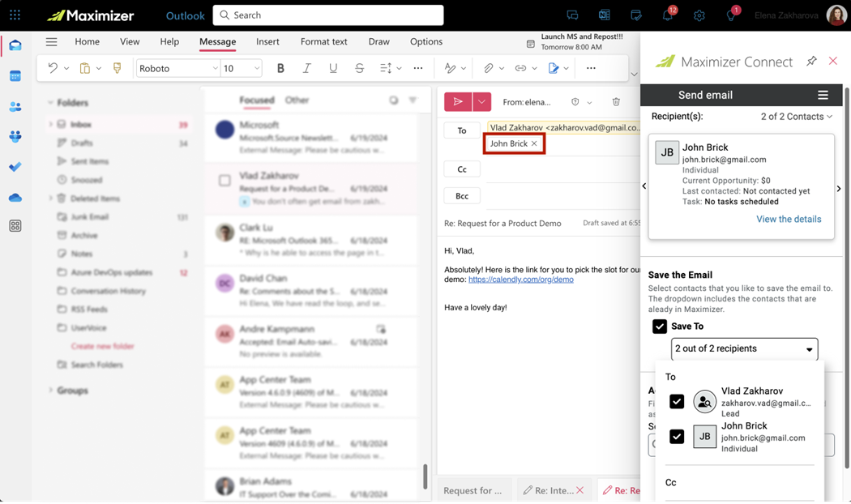Open the Insert ribbon tab
This screenshot has width=851, height=504.
pyautogui.click(x=267, y=42)
